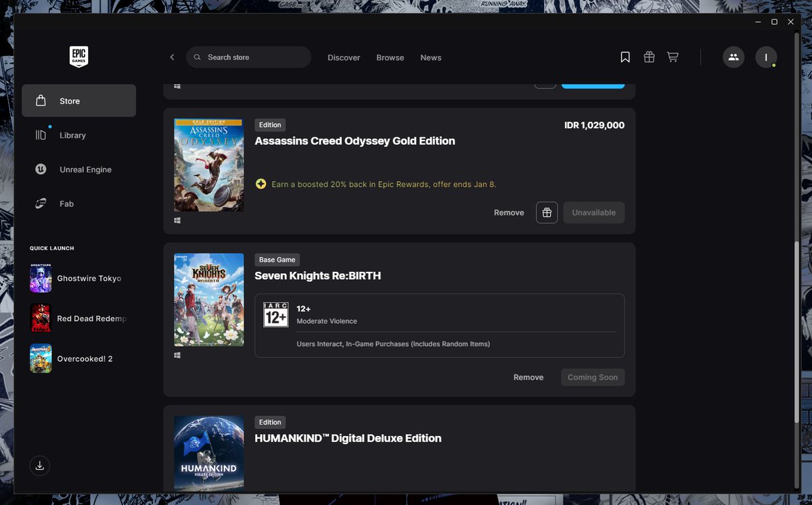Screen dimensions: 812x505
Task: Gift Assassins Creed Odyssey Gold Edition
Action: [547, 212]
